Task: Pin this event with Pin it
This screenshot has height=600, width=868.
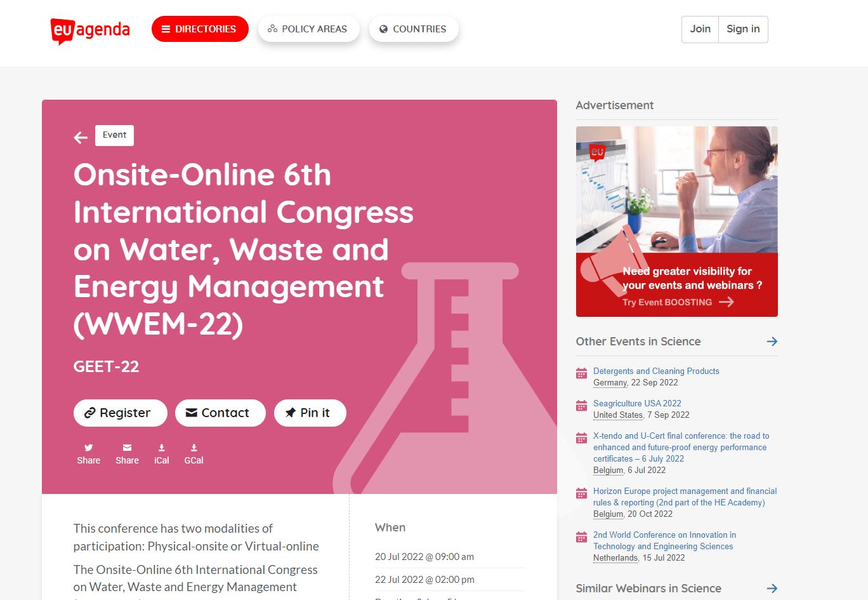Action: pos(310,413)
